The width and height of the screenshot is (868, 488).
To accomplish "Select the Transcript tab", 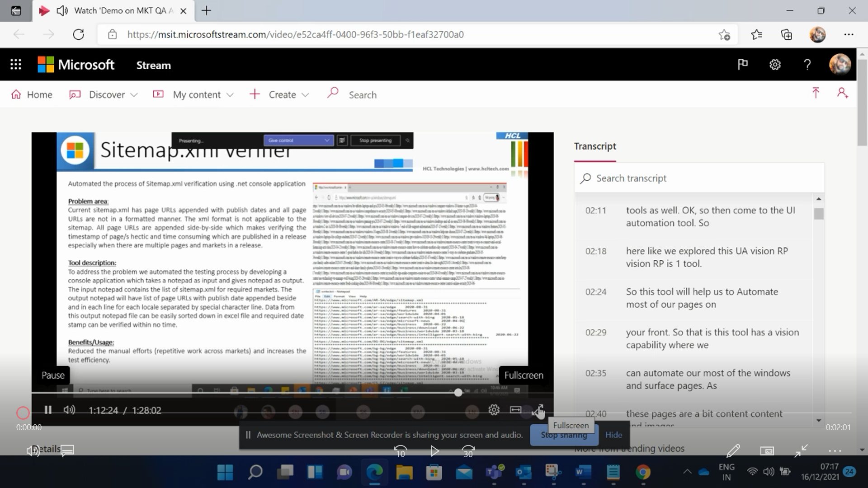I will point(595,146).
